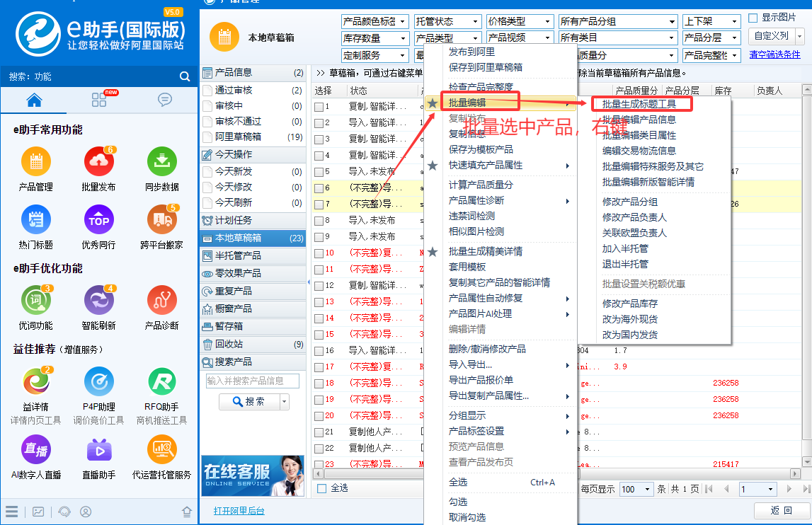
Task: Enable the 显示图片 checkbox
Action: tap(753, 18)
